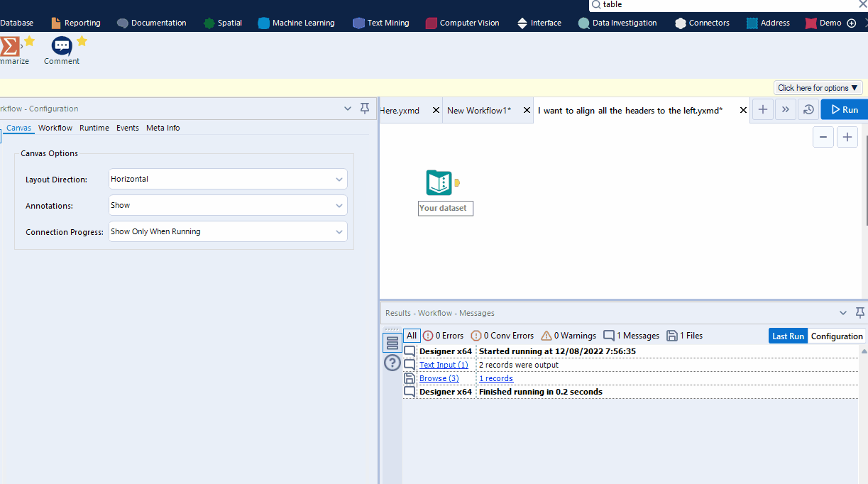Enable the Last Run view in Results
Image resolution: width=868 pixels, height=484 pixels.
click(787, 336)
